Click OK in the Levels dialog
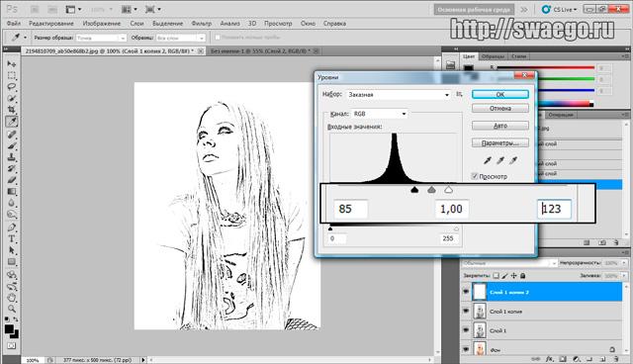The width and height of the screenshot is (633, 364). (500, 94)
